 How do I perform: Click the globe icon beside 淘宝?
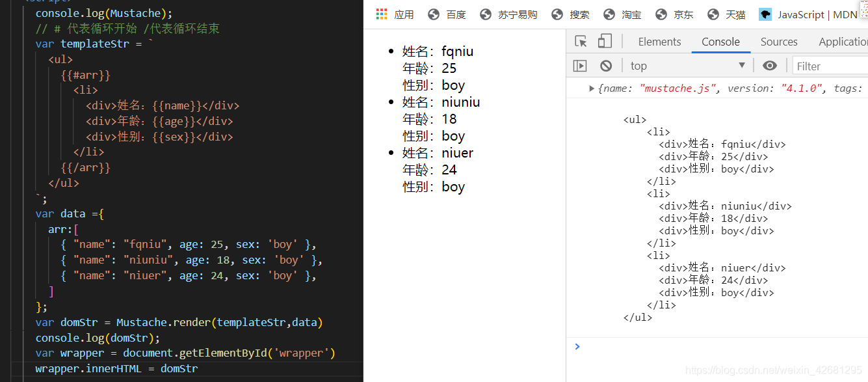609,14
